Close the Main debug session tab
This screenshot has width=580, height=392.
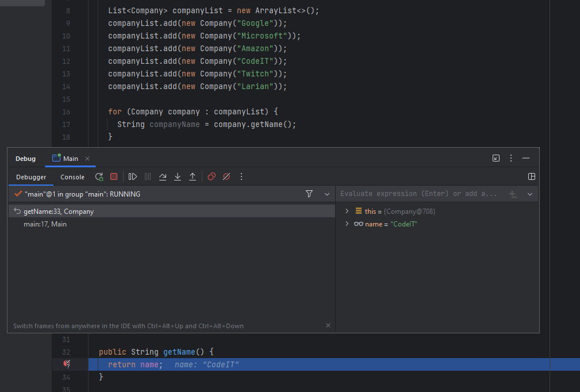[87, 159]
